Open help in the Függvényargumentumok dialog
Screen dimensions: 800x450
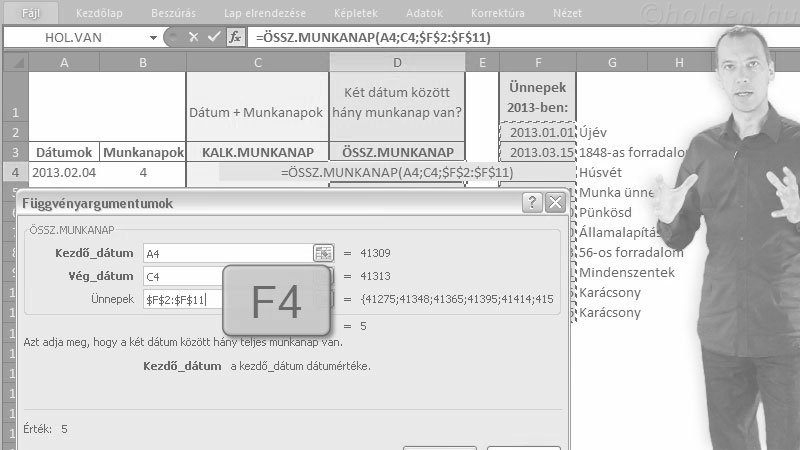coord(532,203)
